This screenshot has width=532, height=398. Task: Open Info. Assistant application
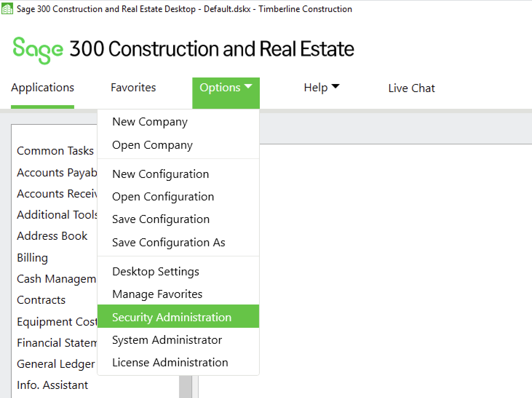click(x=52, y=385)
